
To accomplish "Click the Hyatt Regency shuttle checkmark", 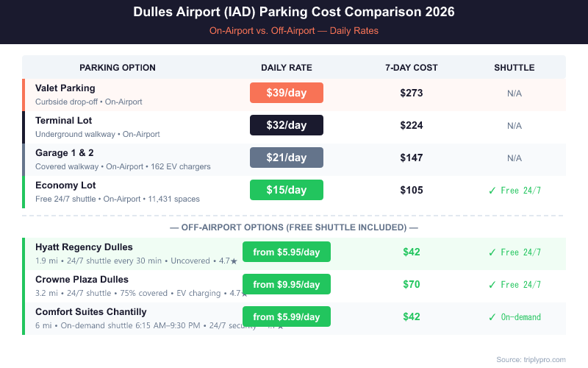I will [x=492, y=252].
